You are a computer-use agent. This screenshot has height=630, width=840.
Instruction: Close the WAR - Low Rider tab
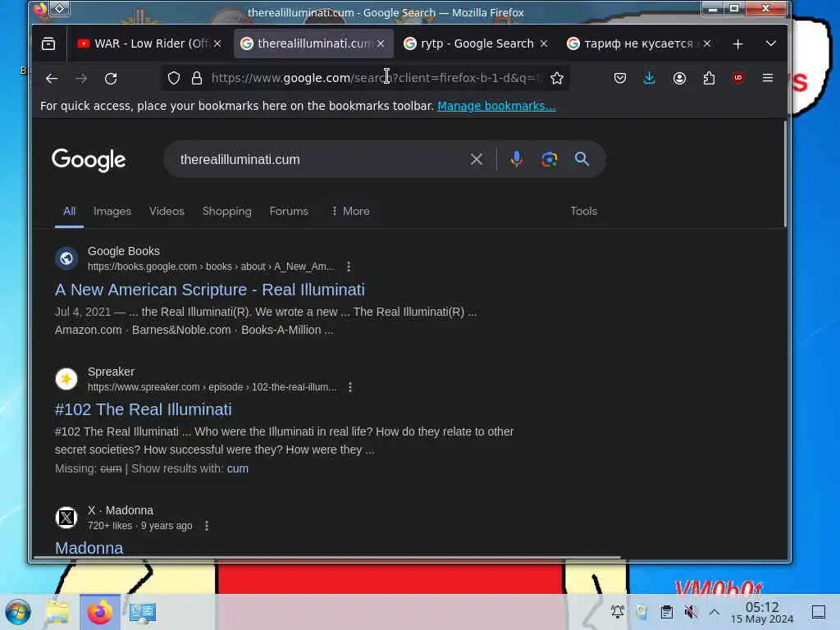point(217,44)
